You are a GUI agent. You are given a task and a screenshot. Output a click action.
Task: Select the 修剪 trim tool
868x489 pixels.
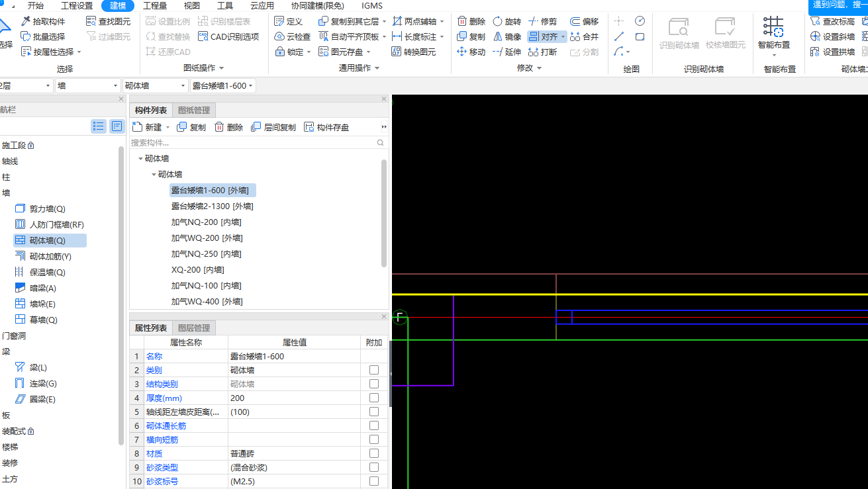pyautogui.click(x=543, y=22)
